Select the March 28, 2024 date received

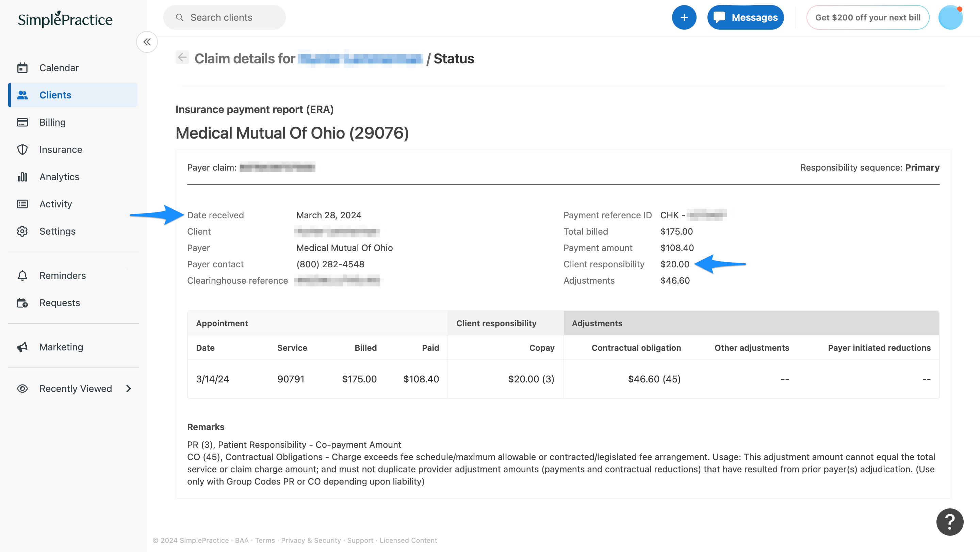coord(329,215)
